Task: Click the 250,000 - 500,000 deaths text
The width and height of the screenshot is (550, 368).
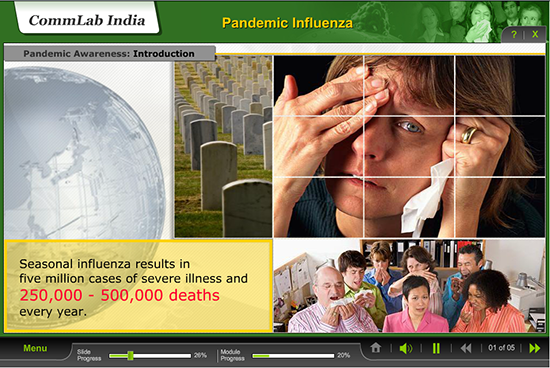Action: 120,295
